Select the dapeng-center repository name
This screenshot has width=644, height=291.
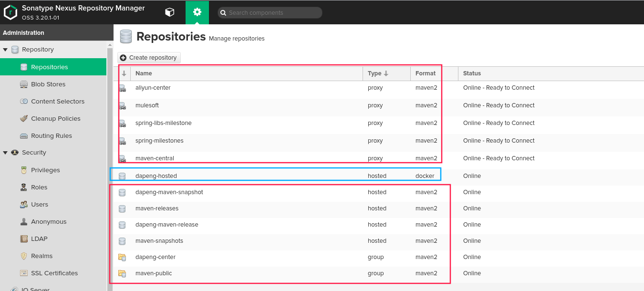coord(156,257)
